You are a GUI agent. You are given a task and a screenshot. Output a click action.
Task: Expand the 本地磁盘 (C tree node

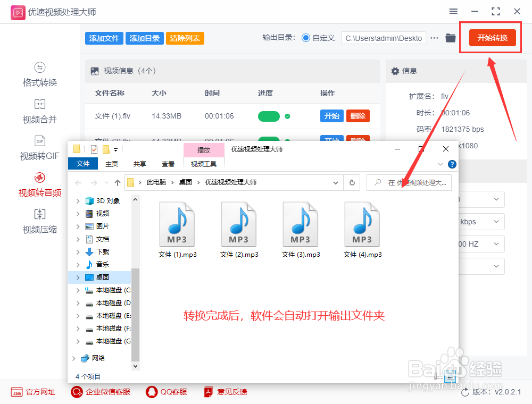pyautogui.click(x=78, y=290)
